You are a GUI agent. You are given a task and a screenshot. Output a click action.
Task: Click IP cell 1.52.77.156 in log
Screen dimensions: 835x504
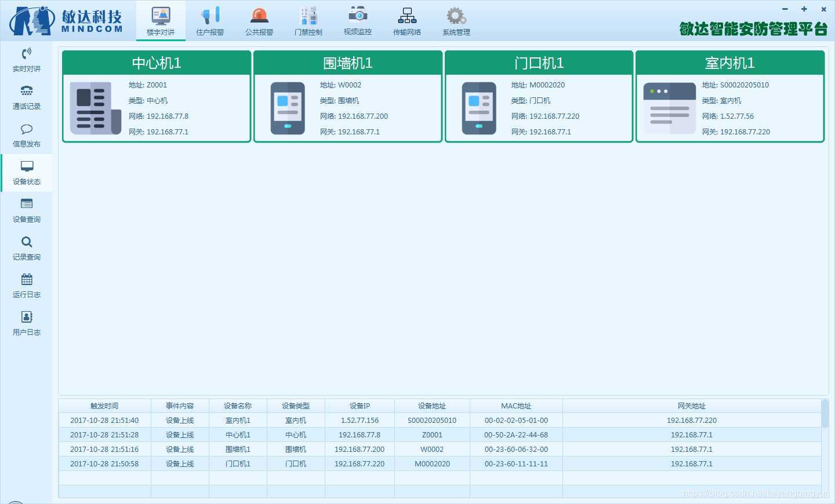(x=360, y=420)
